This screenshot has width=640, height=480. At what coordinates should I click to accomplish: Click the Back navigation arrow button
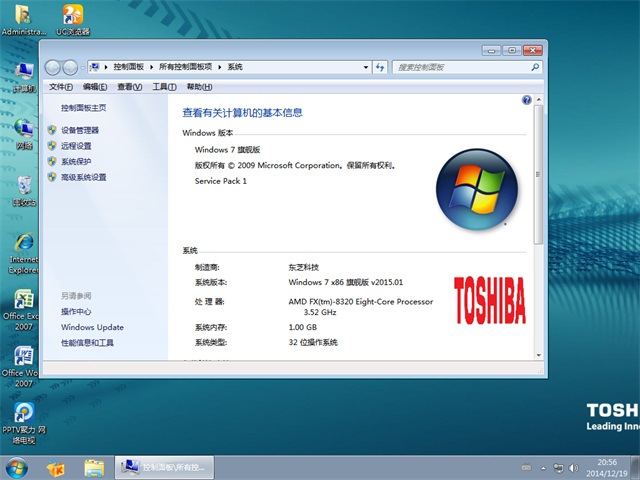pos(52,67)
